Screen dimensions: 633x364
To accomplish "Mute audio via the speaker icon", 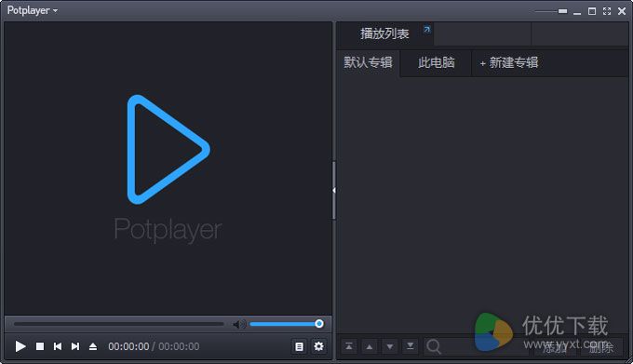I will [x=239, y=324].
